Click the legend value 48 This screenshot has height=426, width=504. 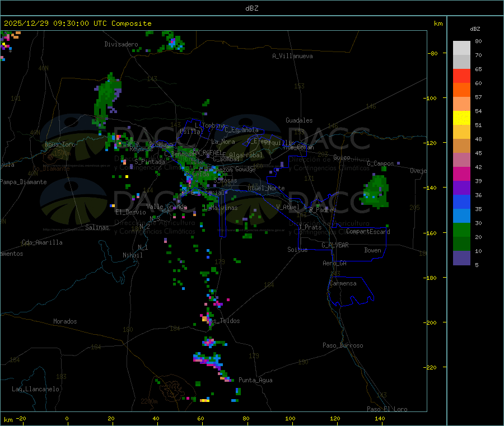tap(478, 139)
